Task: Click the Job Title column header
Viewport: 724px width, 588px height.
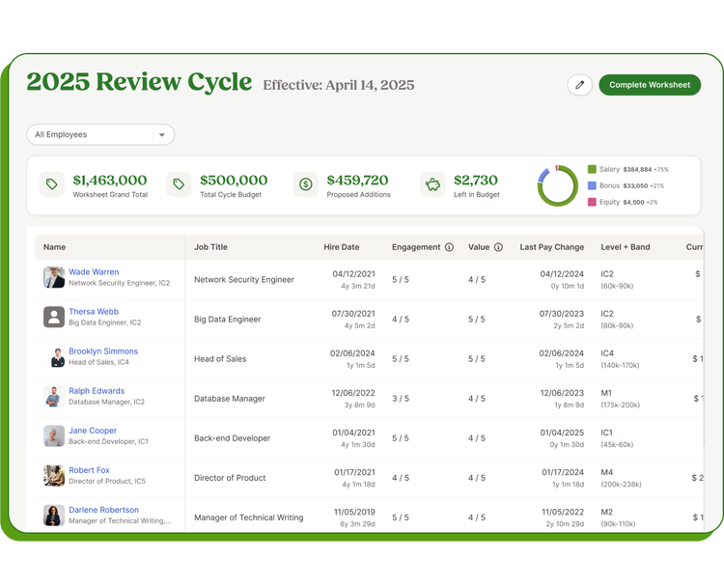Action: (x=211, y=247)
